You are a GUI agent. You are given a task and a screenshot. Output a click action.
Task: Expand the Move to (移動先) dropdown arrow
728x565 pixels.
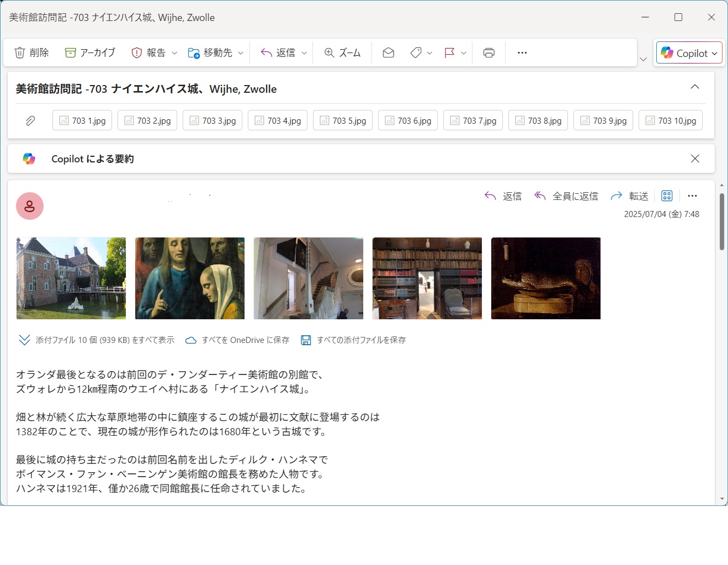tap(241, 53)
